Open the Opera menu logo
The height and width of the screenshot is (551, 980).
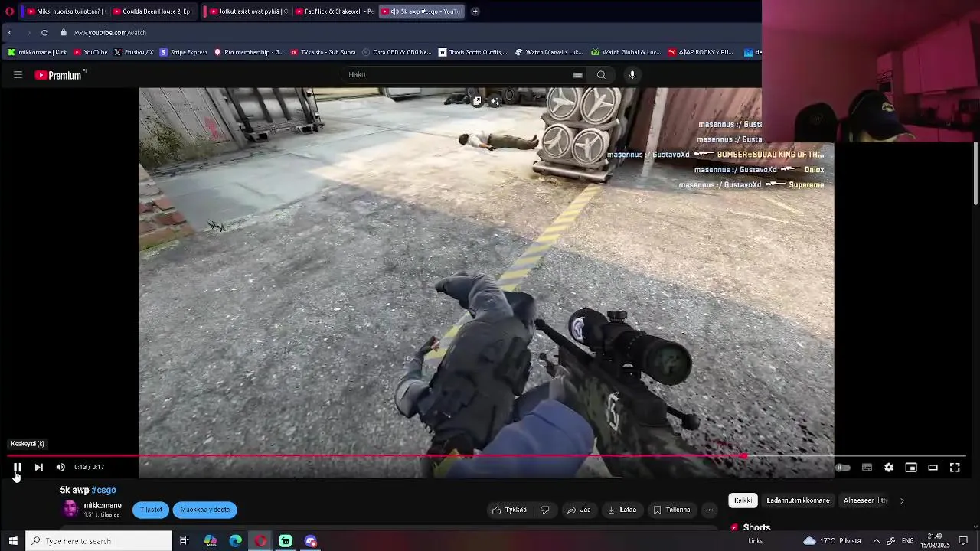(9, 11)
